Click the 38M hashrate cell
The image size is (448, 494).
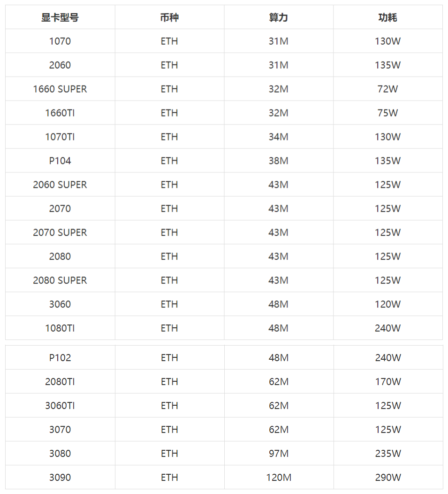point(279,161)
